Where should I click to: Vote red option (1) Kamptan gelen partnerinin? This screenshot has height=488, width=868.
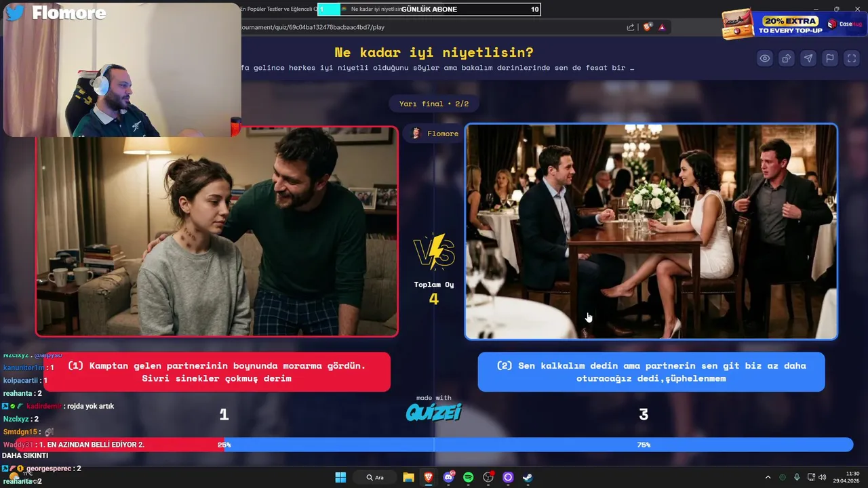(217, 371)
